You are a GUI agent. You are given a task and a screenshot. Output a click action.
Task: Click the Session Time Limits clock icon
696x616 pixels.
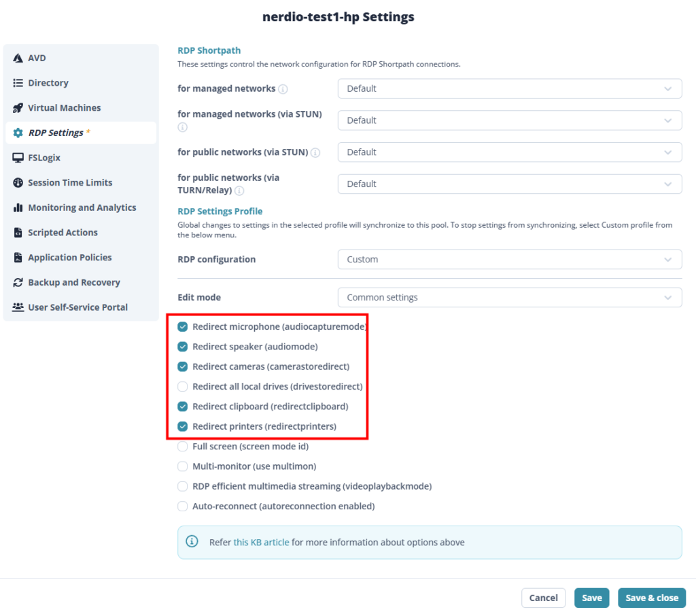pyautogui.click(x=18, y=182)
